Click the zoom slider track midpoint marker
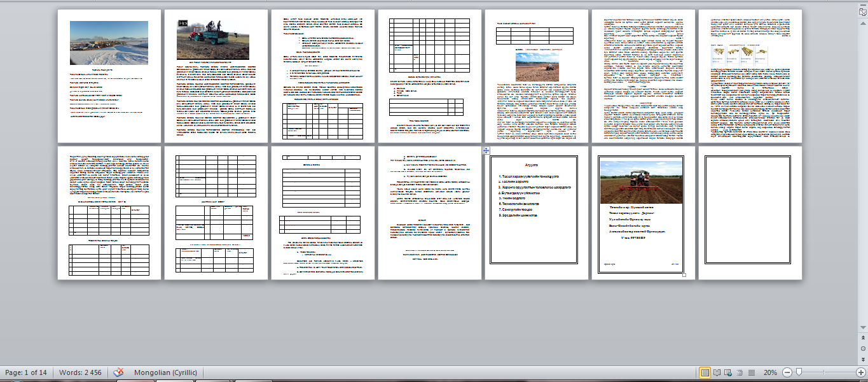 [824, 372]
